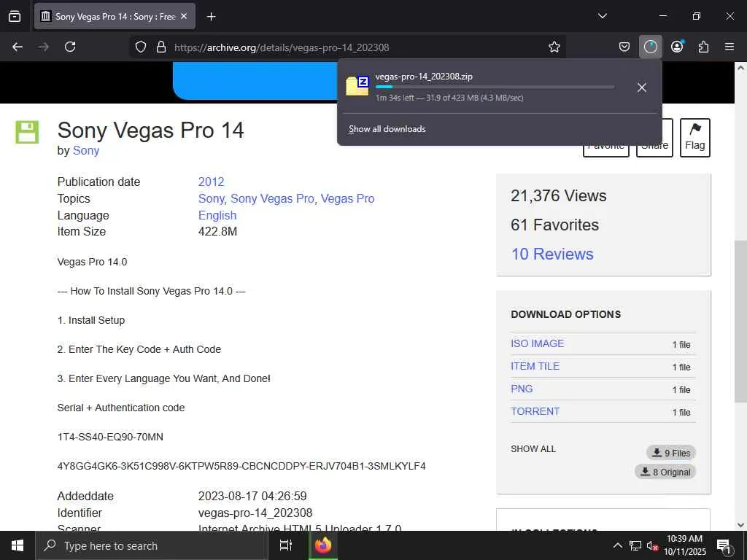Click the green software floppy icon
This screenshot has width=747, height=560.
27,132
